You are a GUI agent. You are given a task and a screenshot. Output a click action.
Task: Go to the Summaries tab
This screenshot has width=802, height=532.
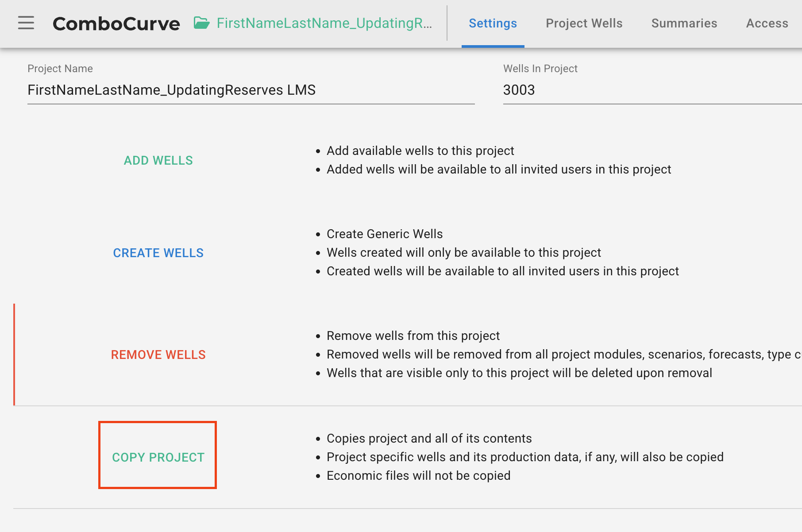pos(684,23)
